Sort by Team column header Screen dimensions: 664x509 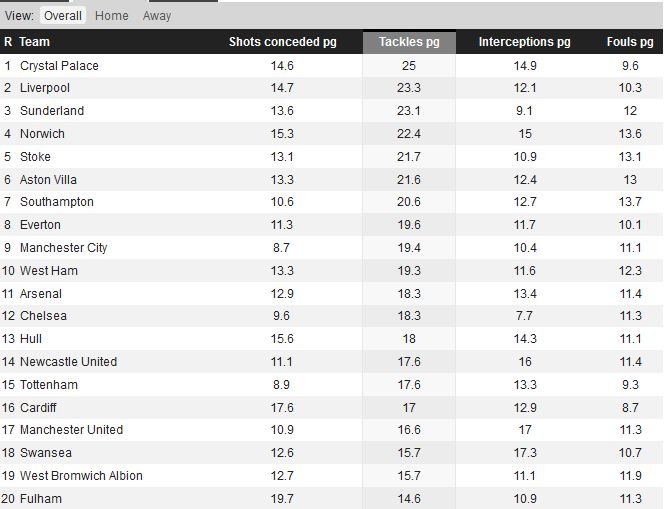tap(34, 41)
